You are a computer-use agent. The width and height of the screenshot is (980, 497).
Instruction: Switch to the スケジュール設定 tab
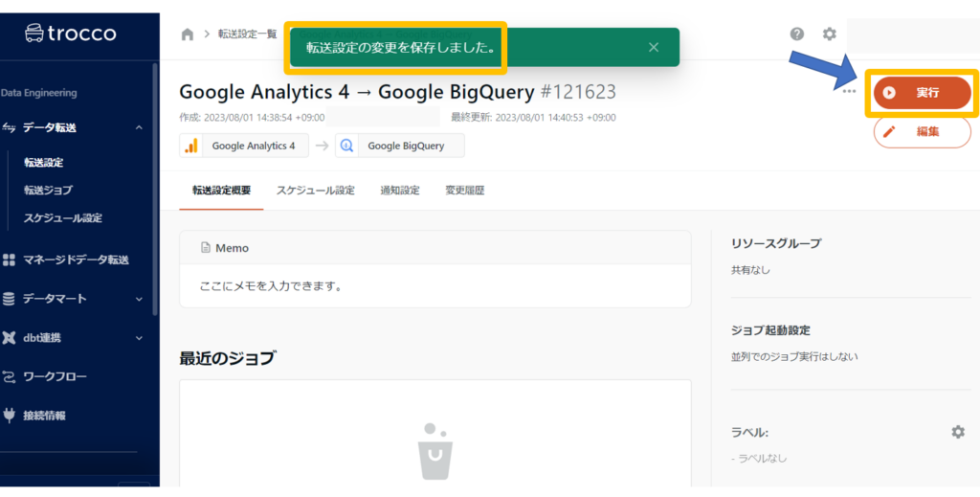[x=315, y=191]
